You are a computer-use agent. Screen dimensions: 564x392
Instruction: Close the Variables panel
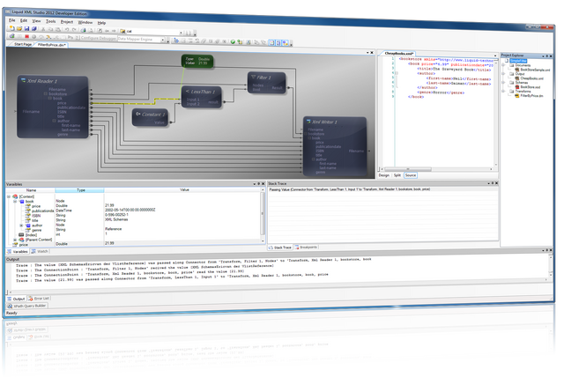click(263, 183)
